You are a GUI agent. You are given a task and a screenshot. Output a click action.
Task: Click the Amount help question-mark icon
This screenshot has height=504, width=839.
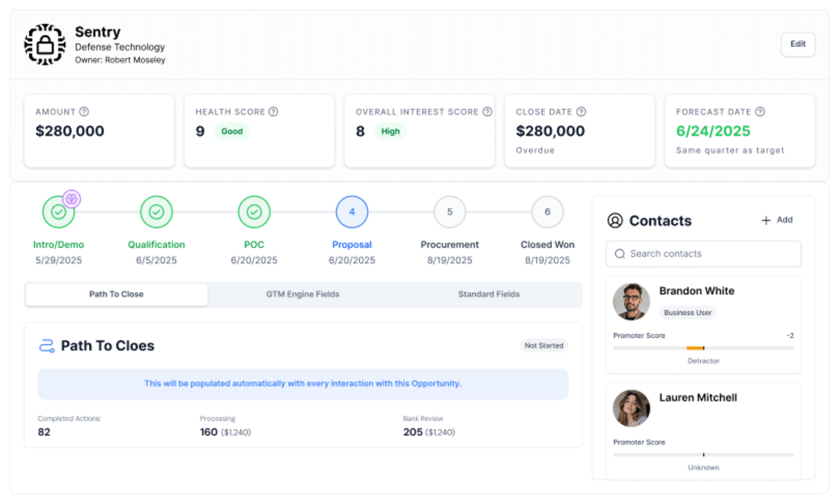coord(84,111)
